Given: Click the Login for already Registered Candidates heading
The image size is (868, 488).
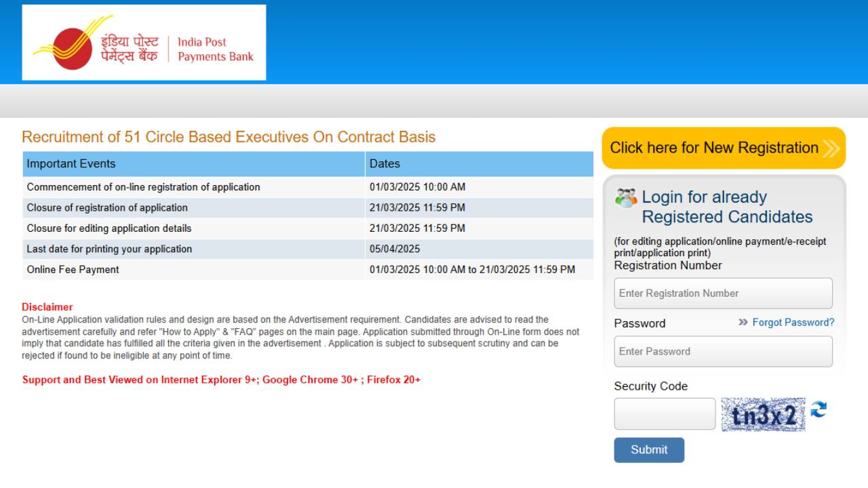Looking at the screenshot, I should pyautogui.click(x=727, y=207).
